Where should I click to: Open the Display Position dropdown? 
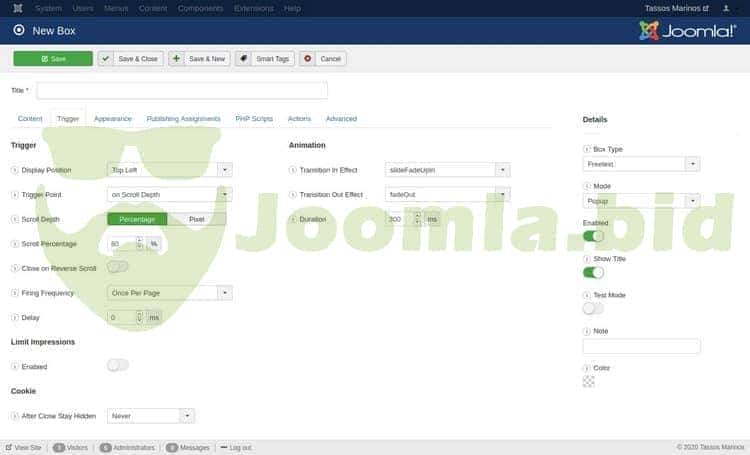click(169, 170)
